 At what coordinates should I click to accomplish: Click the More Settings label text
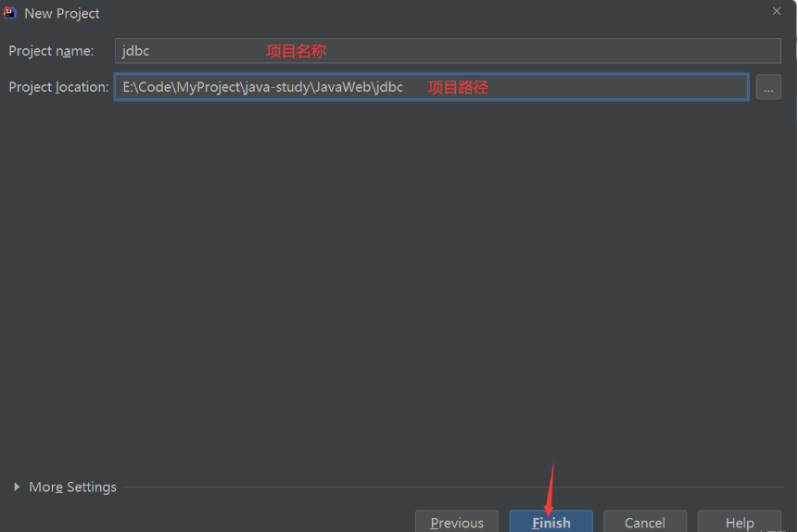[72, 487]
